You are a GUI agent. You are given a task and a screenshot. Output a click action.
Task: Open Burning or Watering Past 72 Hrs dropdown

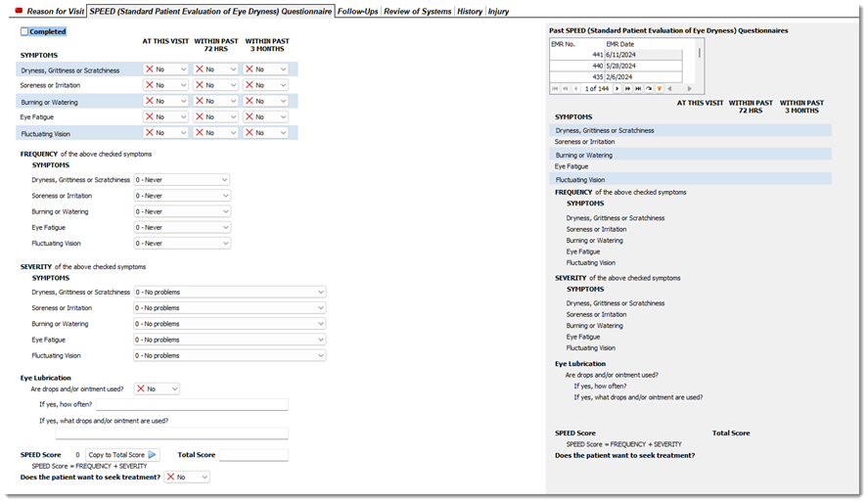pyautogui.click(x=216, y=101)
